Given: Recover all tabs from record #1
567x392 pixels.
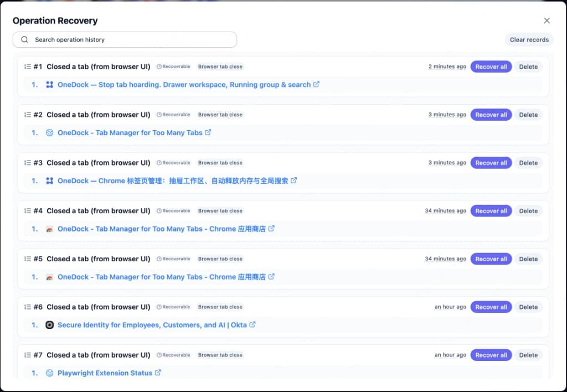Looking at the screenshot, I should pos(491,66).
